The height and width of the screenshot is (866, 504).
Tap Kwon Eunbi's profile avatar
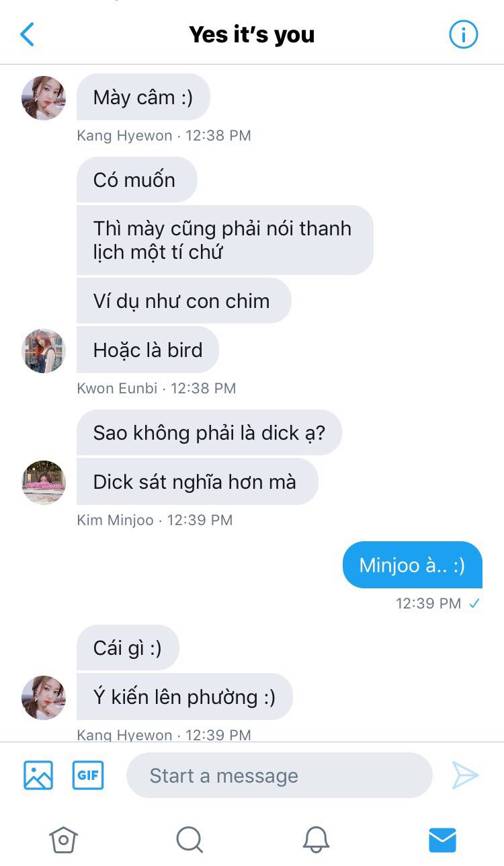pos(44,351)
